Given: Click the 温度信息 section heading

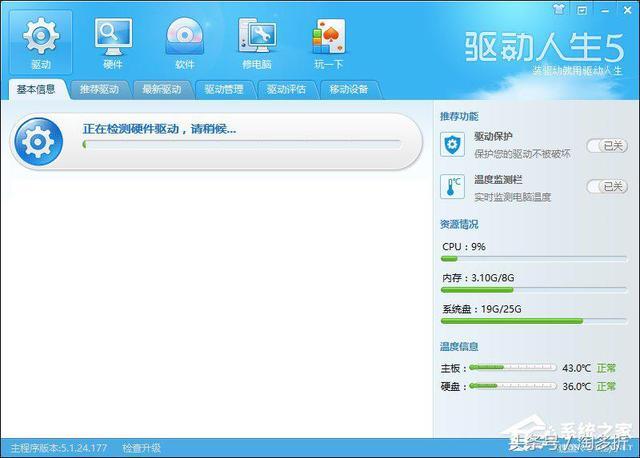Looking at the screenshot, I should [459, 347].
